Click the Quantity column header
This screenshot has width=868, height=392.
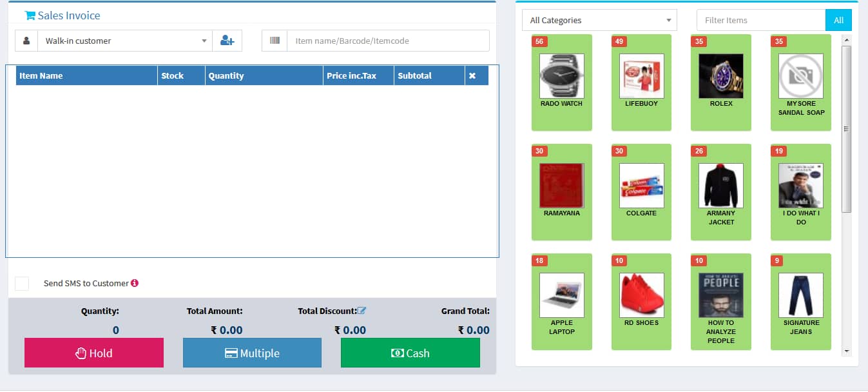coord(264,75)
